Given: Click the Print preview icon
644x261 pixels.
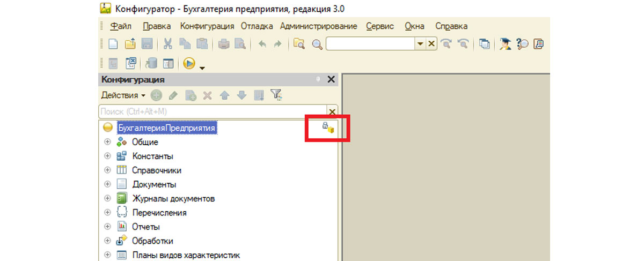Looking at the screenshot, I should [x=240, y=44].
